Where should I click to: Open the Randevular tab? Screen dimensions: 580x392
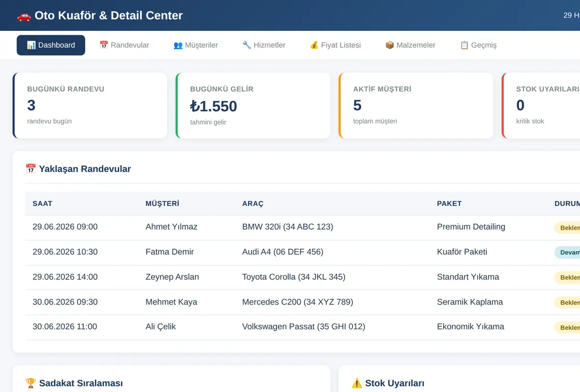(124, 45)
